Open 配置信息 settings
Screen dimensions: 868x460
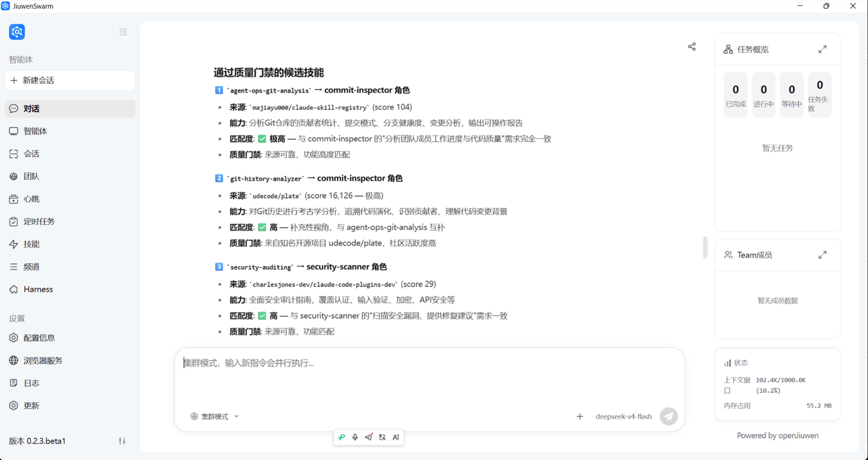[70, 338]
